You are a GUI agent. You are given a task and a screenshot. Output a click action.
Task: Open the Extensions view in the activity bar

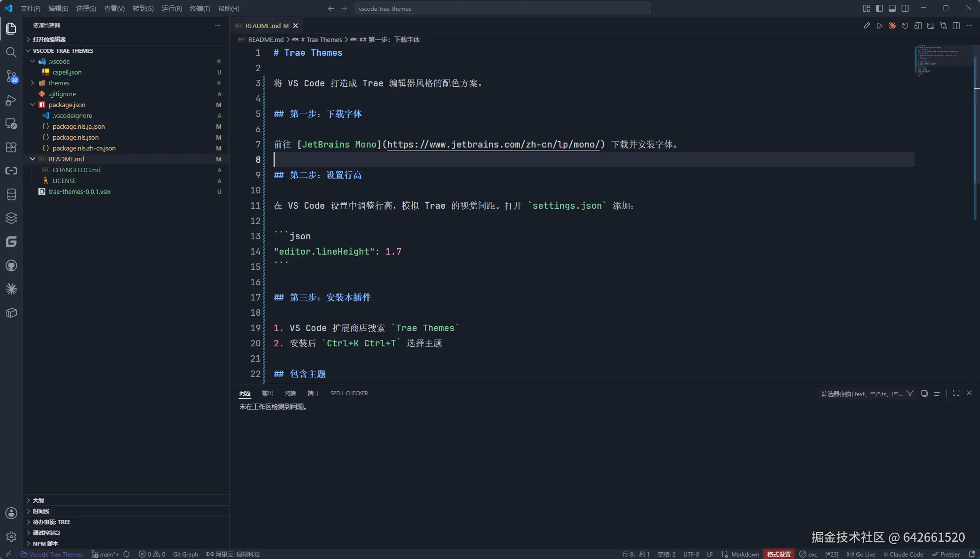coord(11,147)
